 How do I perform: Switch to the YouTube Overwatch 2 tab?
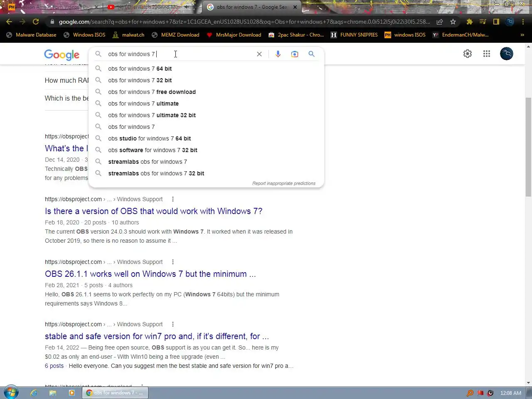point(148,7)
